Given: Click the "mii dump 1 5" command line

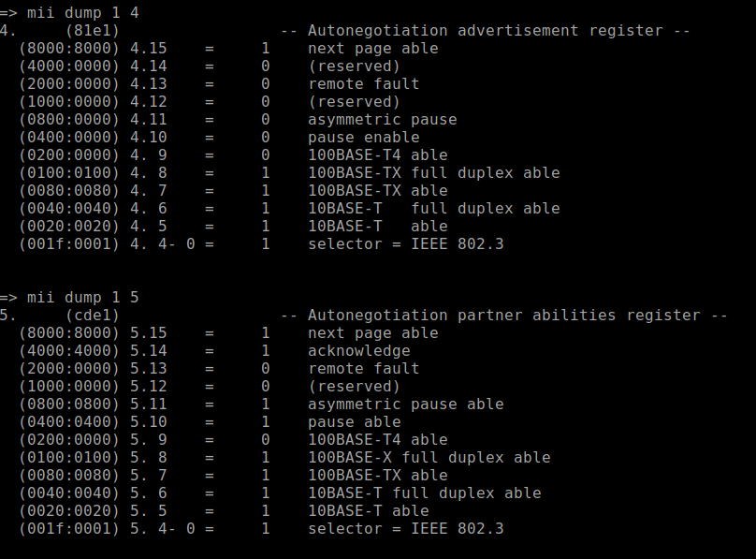Looking at the screenshot, I should 83,297.
